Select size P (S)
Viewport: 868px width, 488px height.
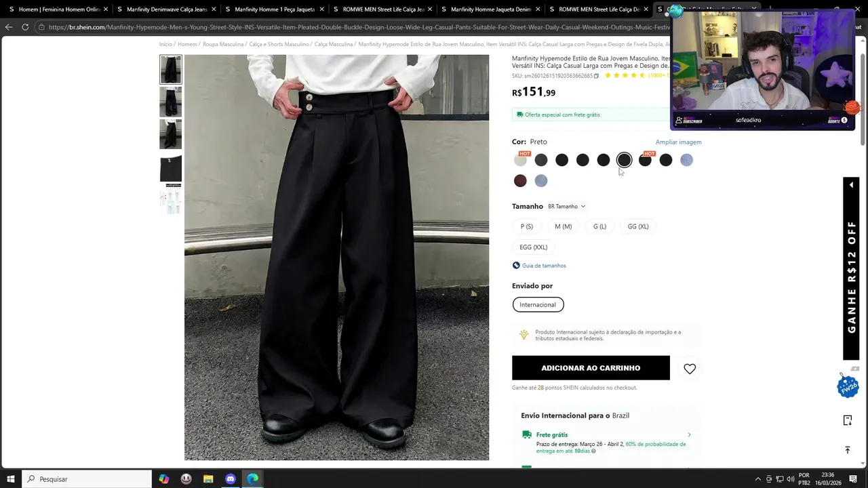(x=527, y=226)
